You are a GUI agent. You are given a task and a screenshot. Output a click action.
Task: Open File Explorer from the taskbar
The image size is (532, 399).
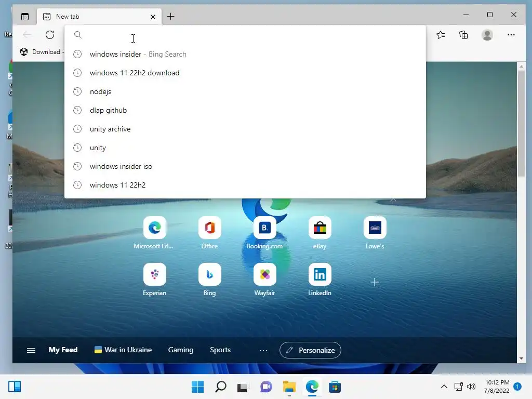[289, 387]
